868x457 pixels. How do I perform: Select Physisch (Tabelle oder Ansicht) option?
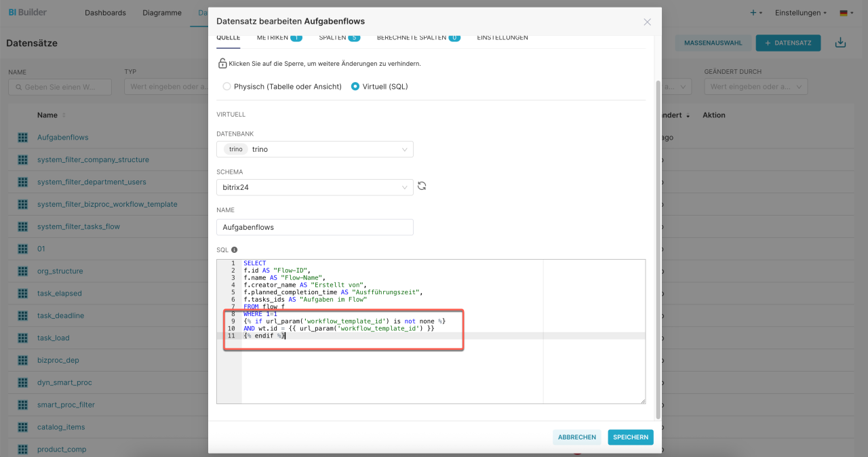[226, 87]
